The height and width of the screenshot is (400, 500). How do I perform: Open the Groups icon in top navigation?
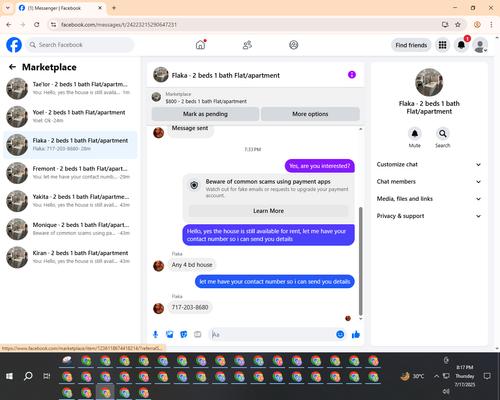[294, 45]
